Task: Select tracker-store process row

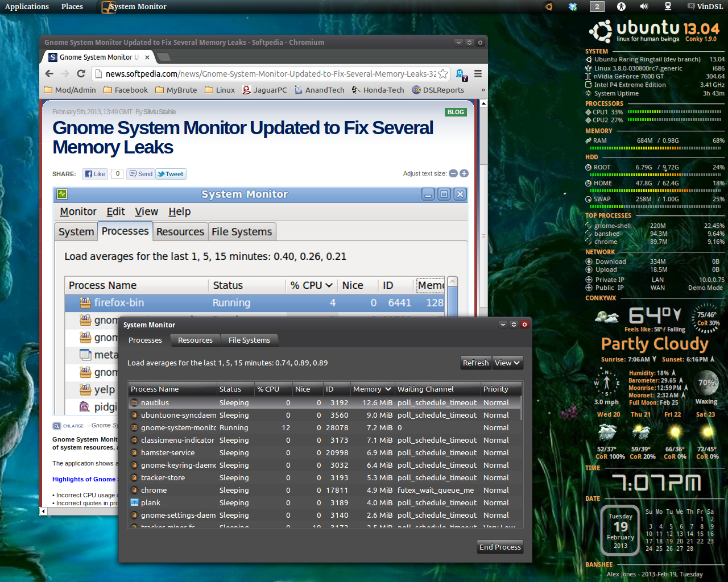Action: click(x=325, y=477)
